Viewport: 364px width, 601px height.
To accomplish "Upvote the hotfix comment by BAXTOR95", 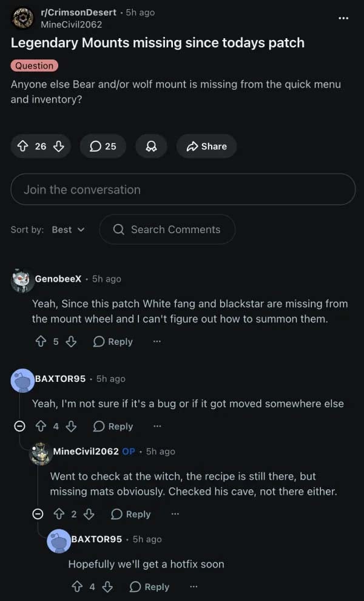I will point(76,586).
